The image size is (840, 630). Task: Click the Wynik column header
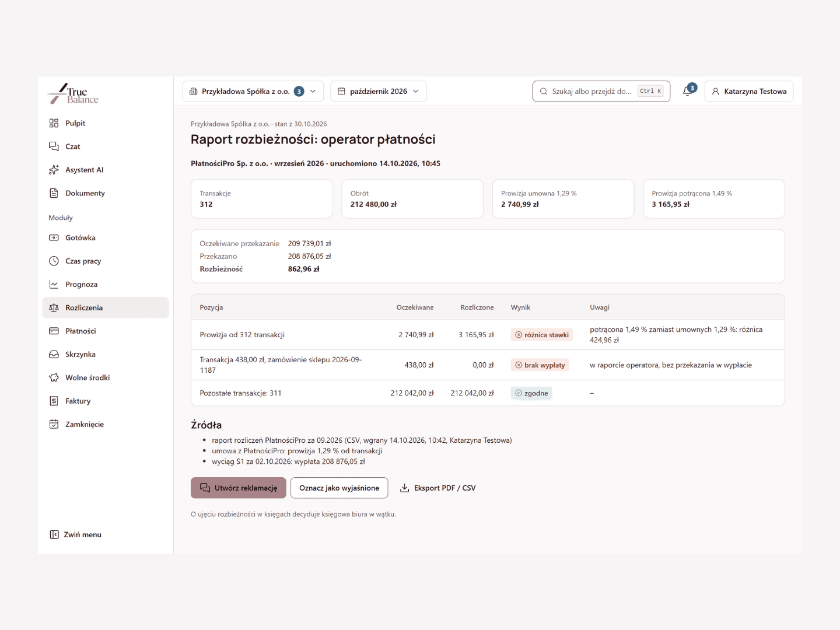[521, 307]
